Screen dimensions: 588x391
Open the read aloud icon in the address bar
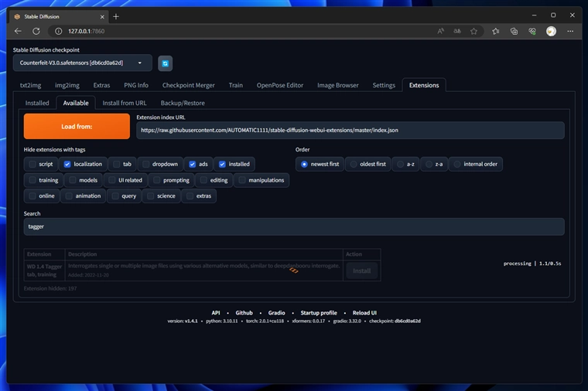click(x=441, y=31)
